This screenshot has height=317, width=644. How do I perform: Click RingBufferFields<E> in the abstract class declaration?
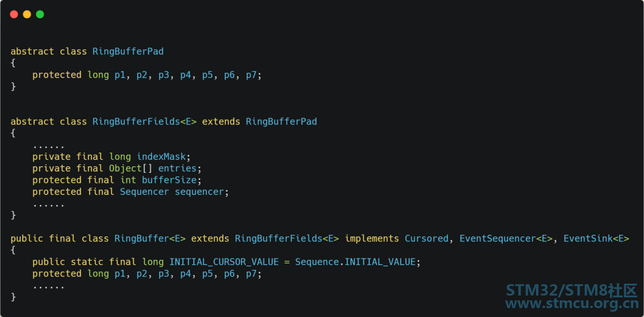(x=144, y=122)
